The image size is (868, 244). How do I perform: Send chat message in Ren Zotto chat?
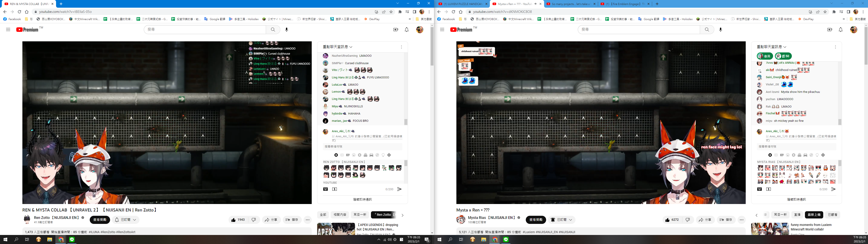[399, 189]
